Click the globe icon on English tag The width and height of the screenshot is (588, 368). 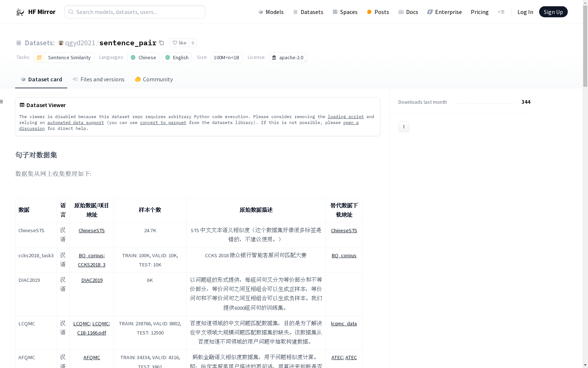coord(168,57)
